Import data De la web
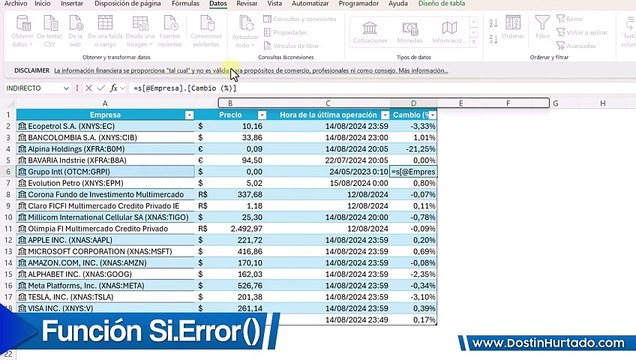 pyautogui.click(x=75, y=31)
